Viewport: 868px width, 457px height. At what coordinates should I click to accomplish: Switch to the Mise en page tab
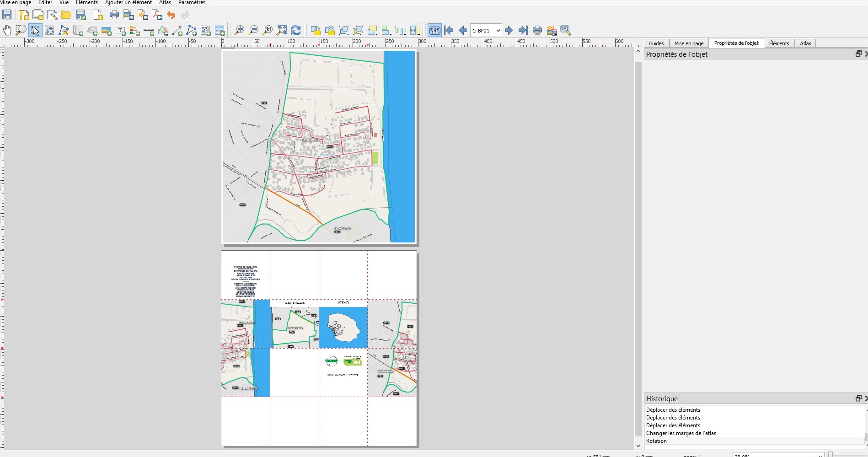689,43
